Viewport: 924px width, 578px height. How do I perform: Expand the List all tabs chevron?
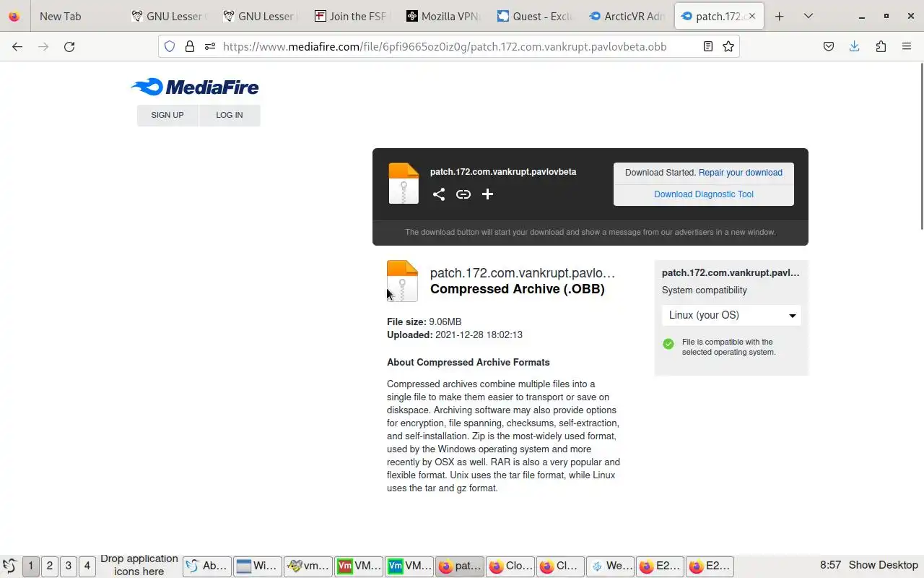pyautogui.click(x=808, y=16)
